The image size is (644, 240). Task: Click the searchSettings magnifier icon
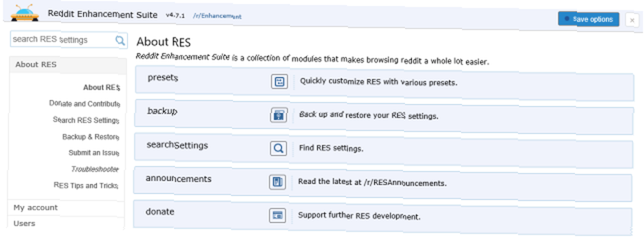click(278, 148)
